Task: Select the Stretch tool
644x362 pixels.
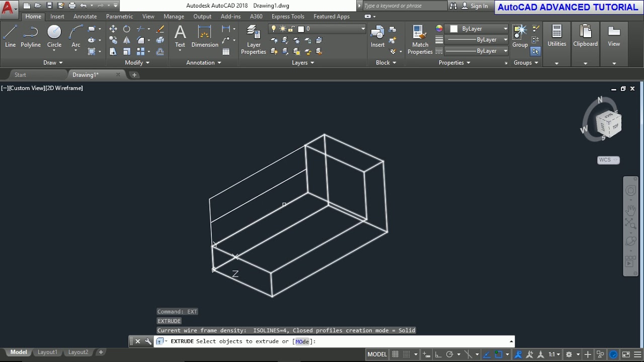Action: 113,51
